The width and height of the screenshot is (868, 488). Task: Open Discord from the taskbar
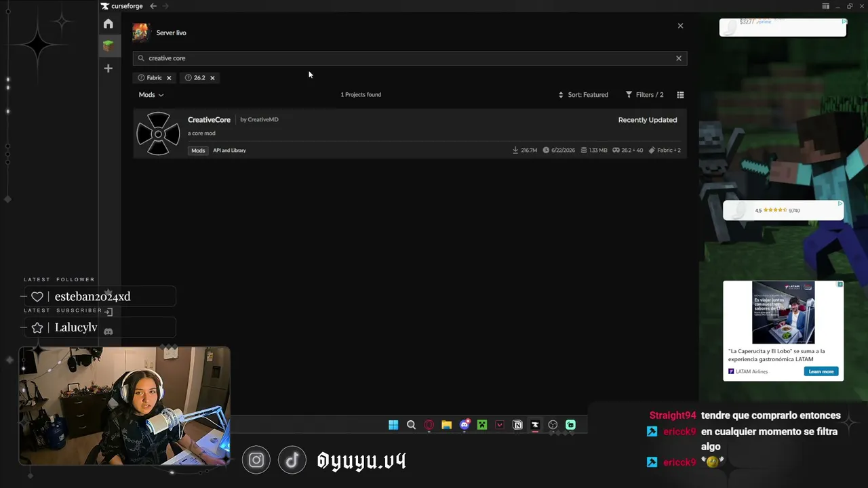(465, 425)
